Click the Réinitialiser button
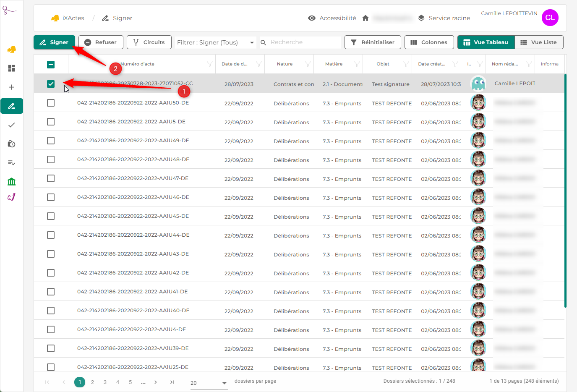Image resolution: width=577 pixels, height=392 pixels. coord(372,42)
